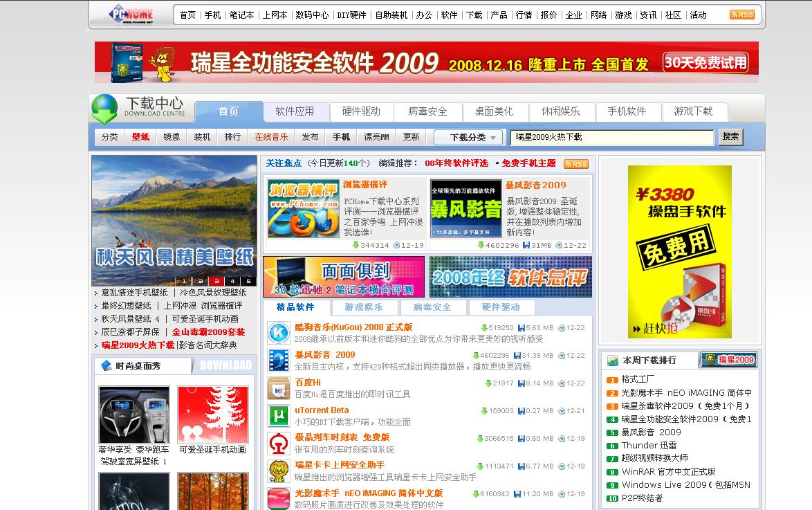812x510 pixels.
Task: Open the 奢华跑车 car interior wallpaper thumbnail
Action: pos(134,415)
